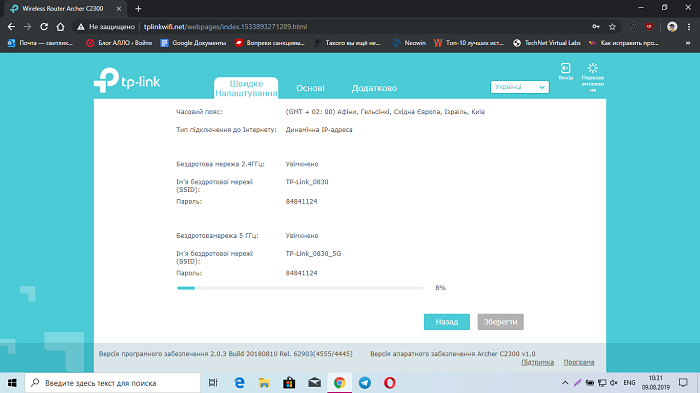Open Chrome three-dot menu

(x=689, y=27)
